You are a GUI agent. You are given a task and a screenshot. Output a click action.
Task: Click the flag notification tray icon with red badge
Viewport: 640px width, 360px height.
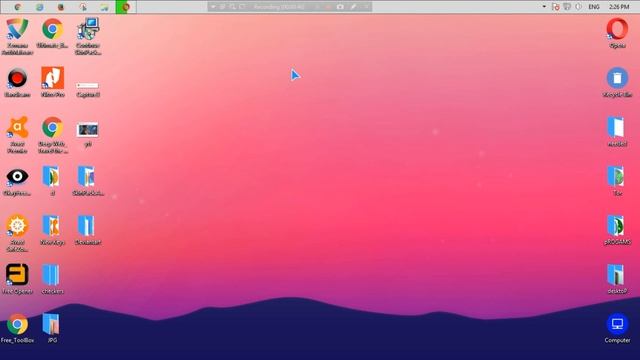pos(556,7)
